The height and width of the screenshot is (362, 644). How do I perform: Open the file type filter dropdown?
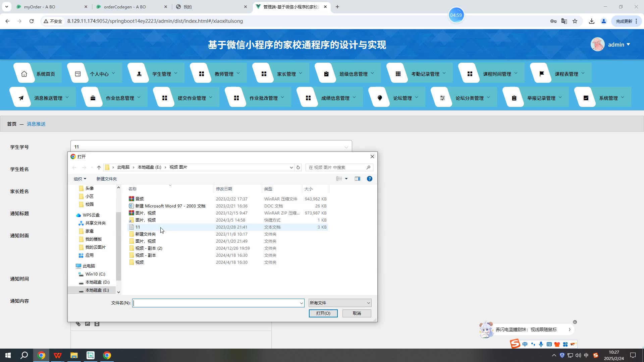339,303
